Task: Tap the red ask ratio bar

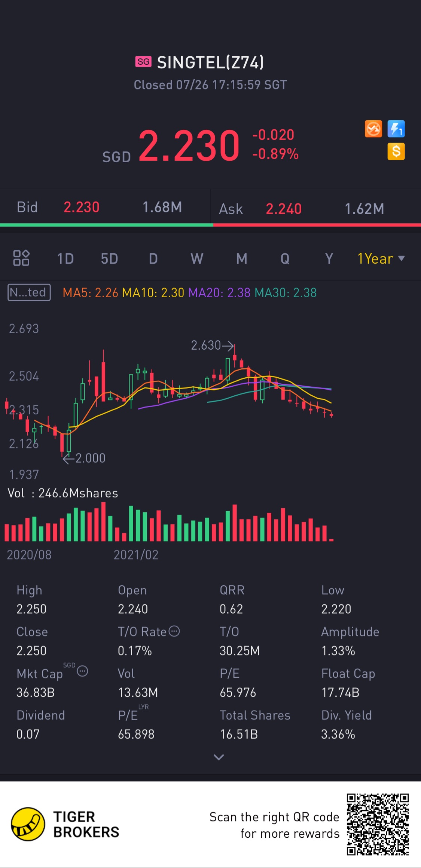Action: pos(317,225)
